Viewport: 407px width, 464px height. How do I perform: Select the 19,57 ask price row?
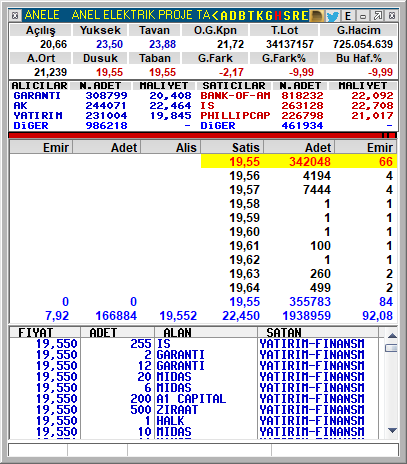click(299, 190)
